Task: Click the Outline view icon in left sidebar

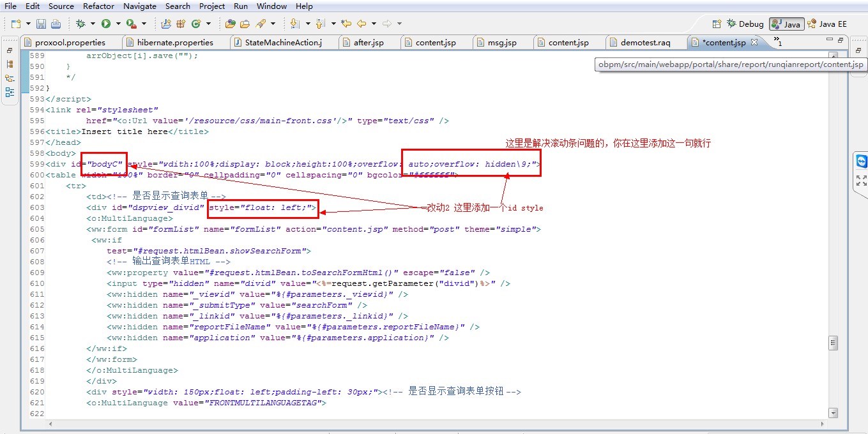Action: (10, 92)
